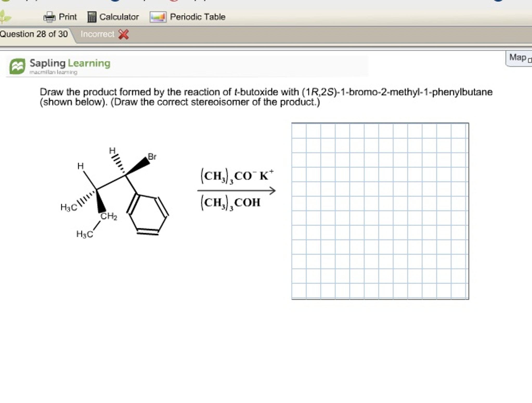Click the Sapling Learning logo icon
This screenshot has height=403, width=532.
[x=17, y=66]
